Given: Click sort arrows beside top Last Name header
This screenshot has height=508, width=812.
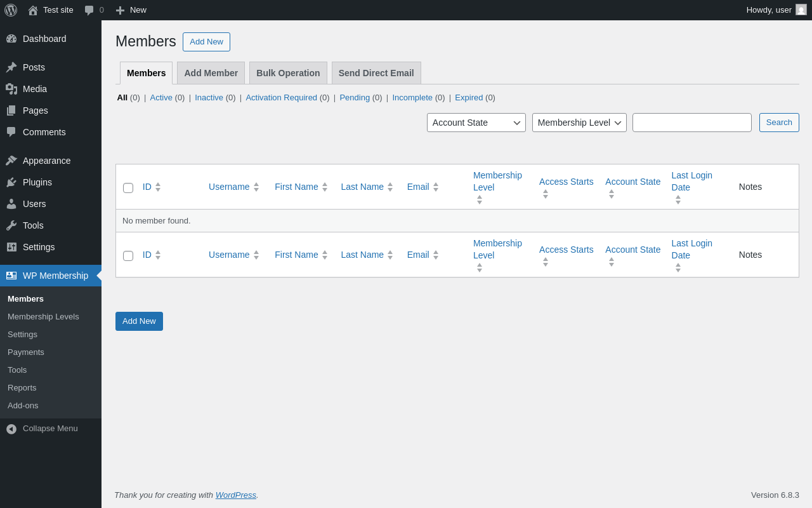Looking at the screenshot, I should pyautogui.click(x=390, y=187).
